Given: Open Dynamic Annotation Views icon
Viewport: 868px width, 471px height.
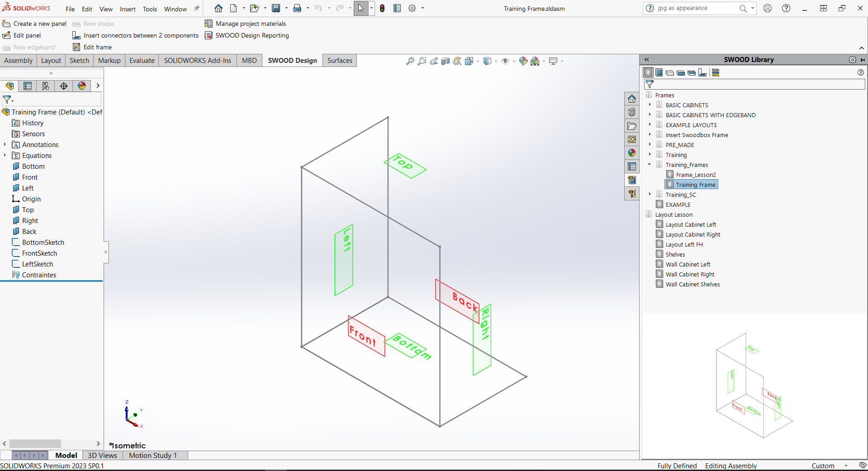Looking at the screenshot, I should [x=457, y=61].
